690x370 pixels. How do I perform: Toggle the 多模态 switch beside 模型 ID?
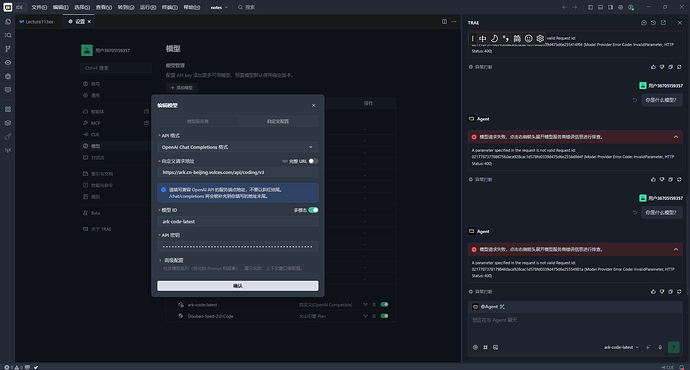[x=313, y=210]
